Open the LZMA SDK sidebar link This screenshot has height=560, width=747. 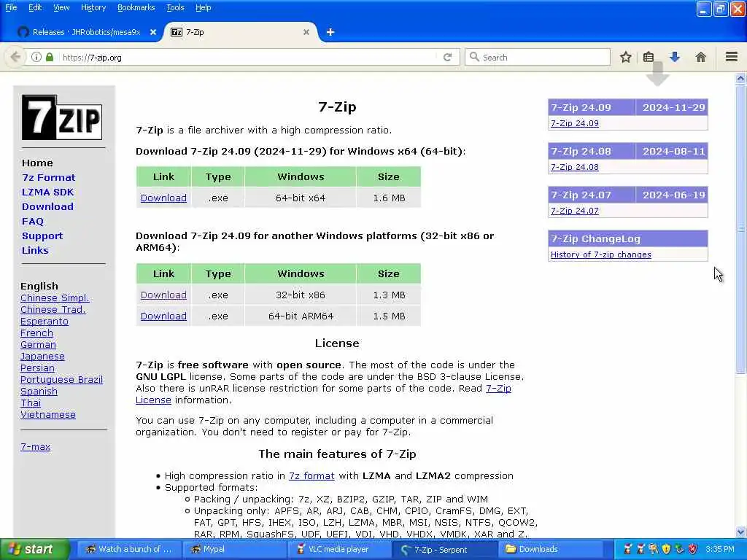click(47, 192)
